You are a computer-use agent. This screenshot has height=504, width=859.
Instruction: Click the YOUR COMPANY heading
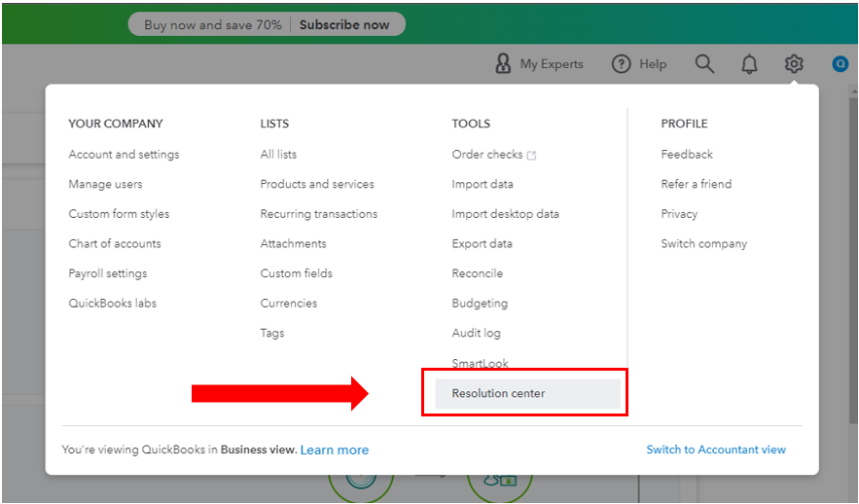point(116,124)
